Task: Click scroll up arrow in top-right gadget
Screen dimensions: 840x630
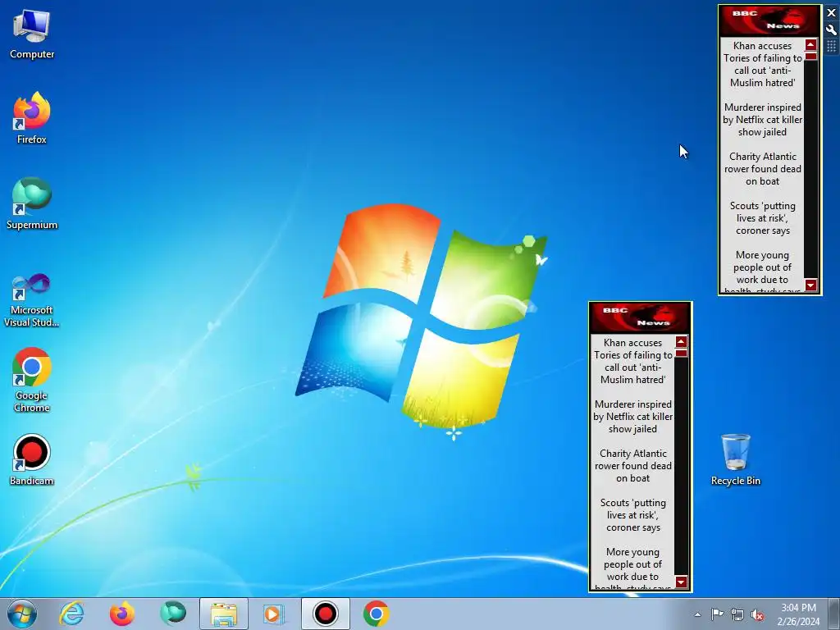Action: 810,44
